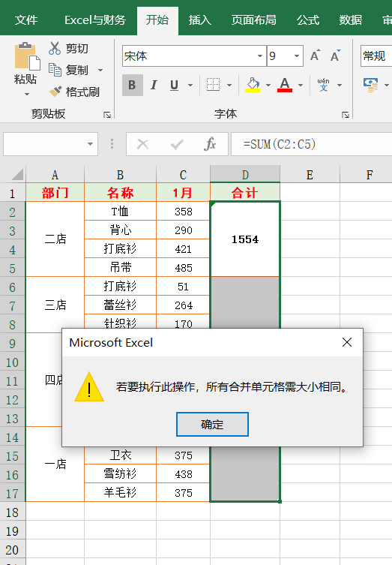Open the Font group dialog launcher

346,115
